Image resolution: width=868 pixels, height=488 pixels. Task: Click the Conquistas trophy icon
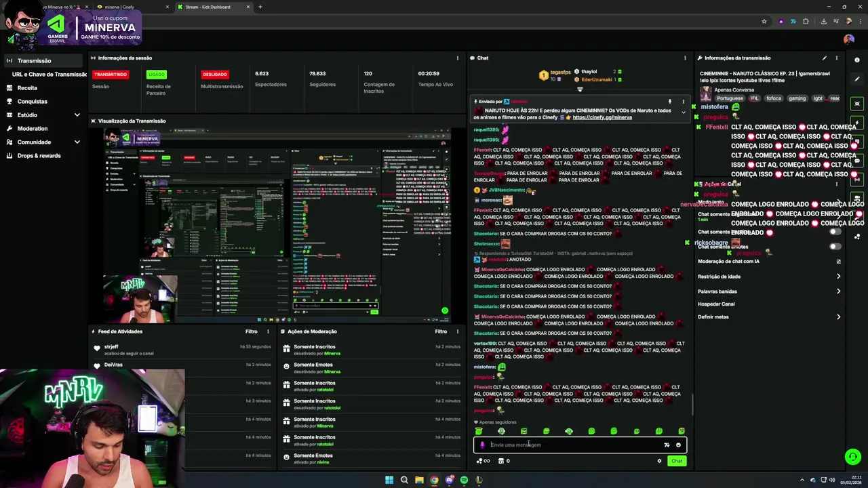9,101
